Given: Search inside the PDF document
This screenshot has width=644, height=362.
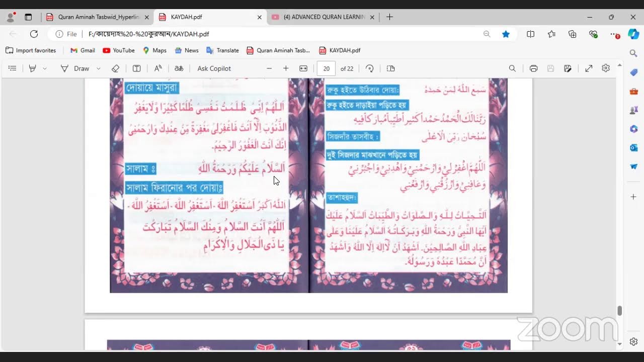Looking at the screenshot, I should 512,68.
